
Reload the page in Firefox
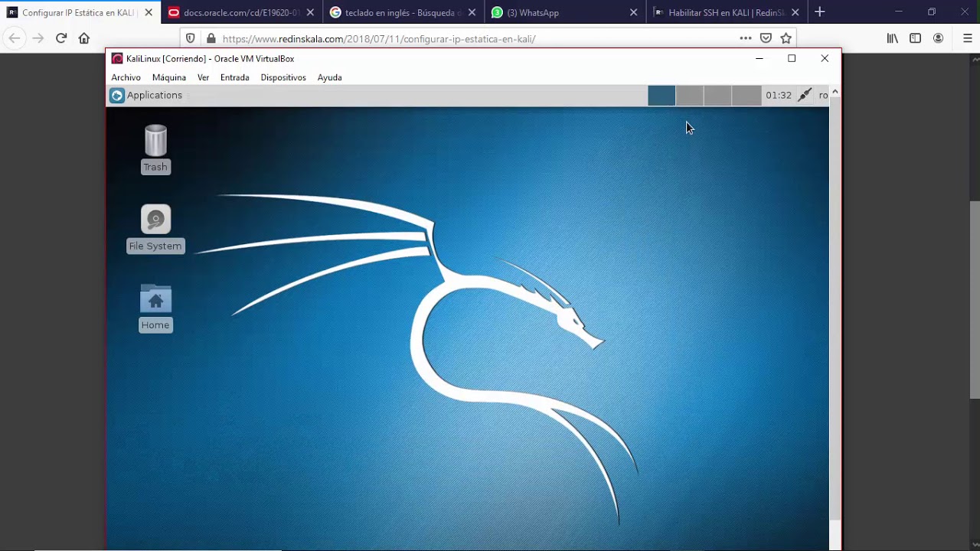click(x=61, y=38)
